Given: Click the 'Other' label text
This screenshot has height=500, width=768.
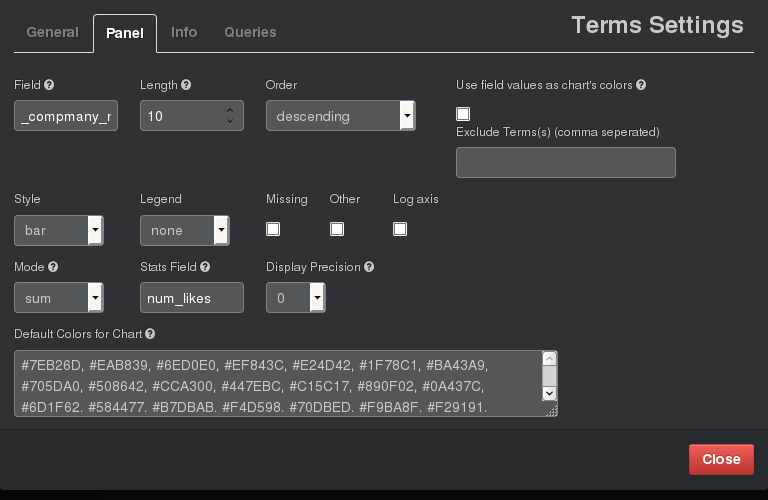Looking at the screenshot, I should (x=344, y=199).
